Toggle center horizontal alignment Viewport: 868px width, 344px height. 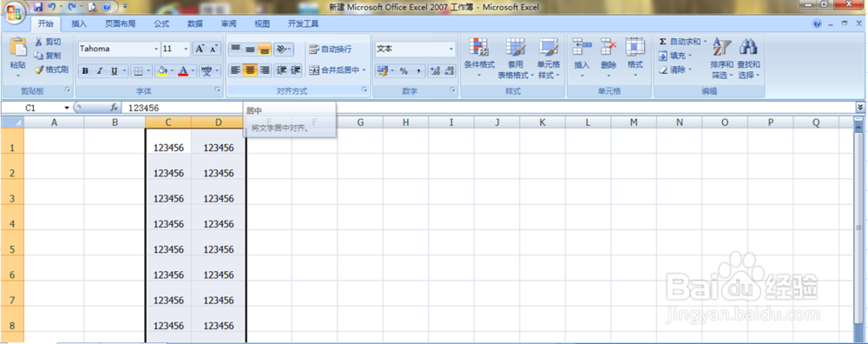click(x=250, y=70)
